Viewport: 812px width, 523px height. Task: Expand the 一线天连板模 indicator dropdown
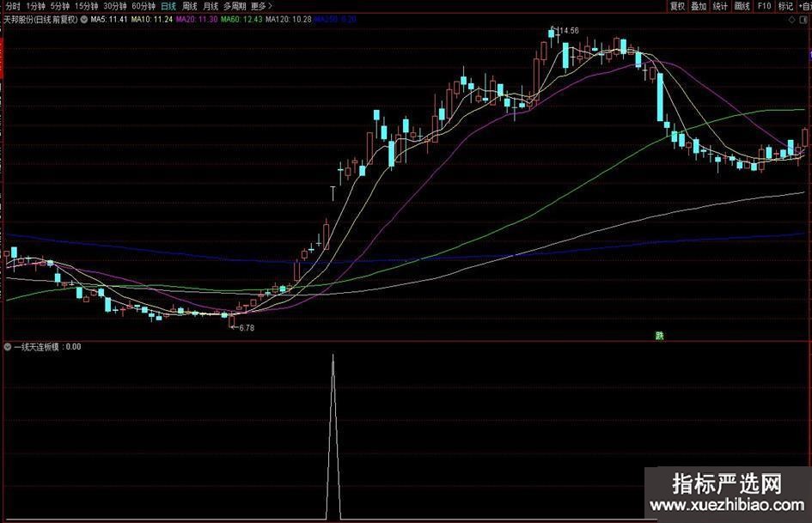[8, 347]
